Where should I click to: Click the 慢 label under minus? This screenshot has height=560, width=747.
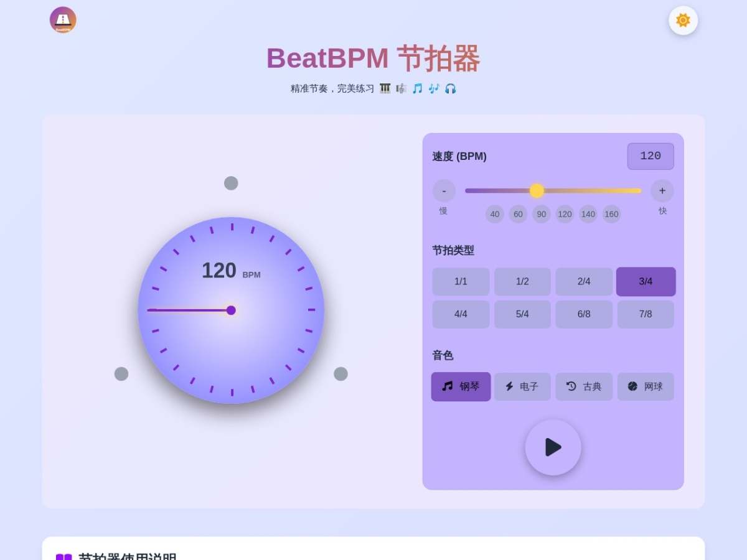[x=443, y=211]
